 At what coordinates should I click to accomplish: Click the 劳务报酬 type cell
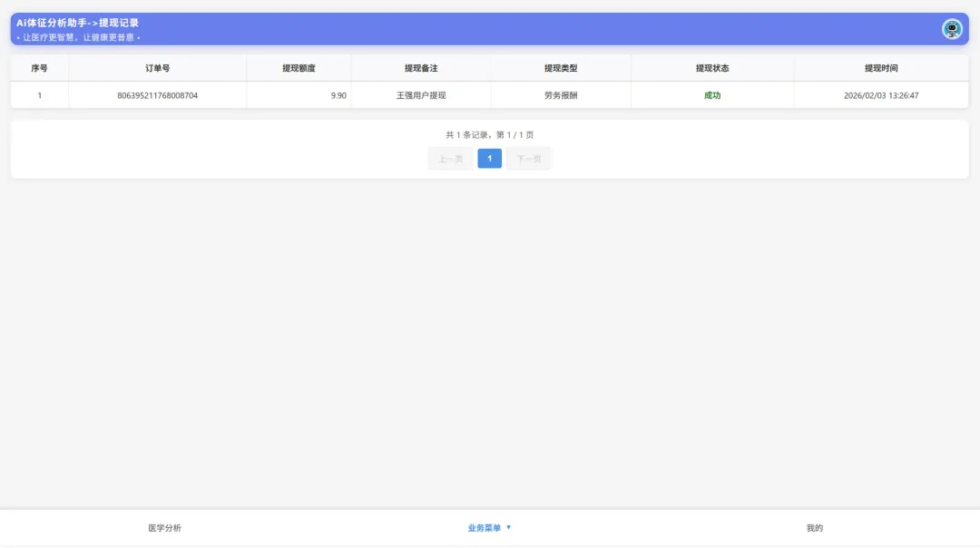point(561,95)
